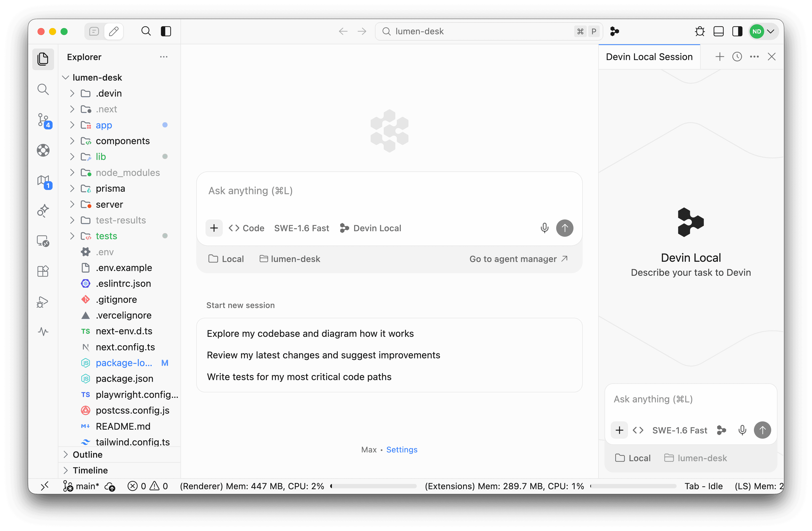
Task: Expand the Timeline section
Action: (x=119, y=470)
